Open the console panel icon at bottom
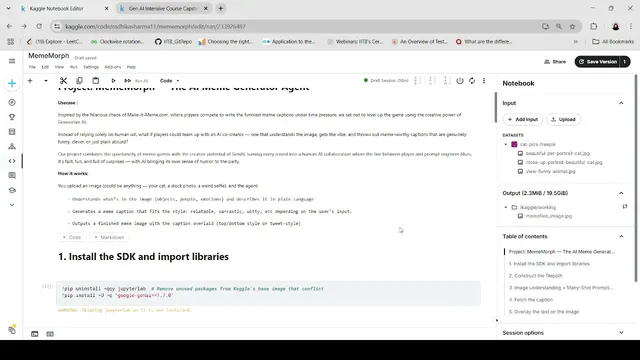 click(x=35, y=334)
